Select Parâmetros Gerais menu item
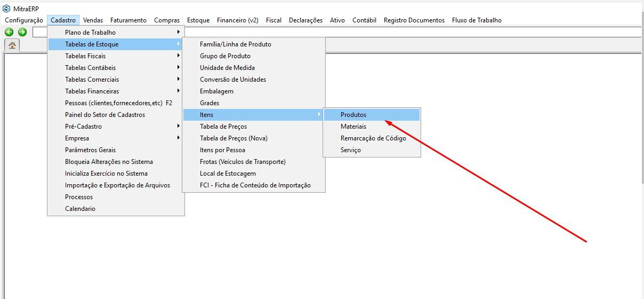 tap(90, 150)
